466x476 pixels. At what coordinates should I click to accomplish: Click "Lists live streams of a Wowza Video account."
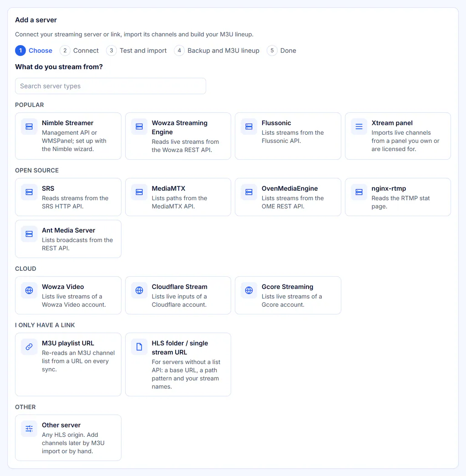[74, 300]
